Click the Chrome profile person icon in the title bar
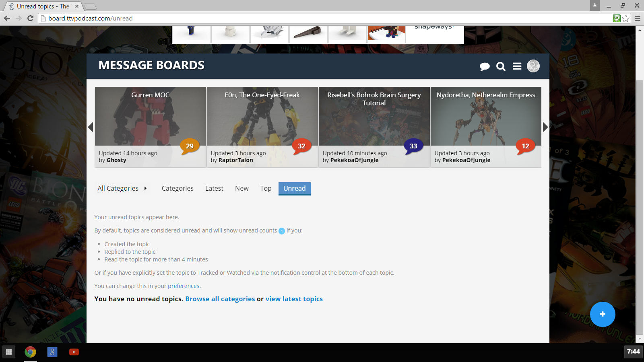The image size is (644, 362). (595, 5)
